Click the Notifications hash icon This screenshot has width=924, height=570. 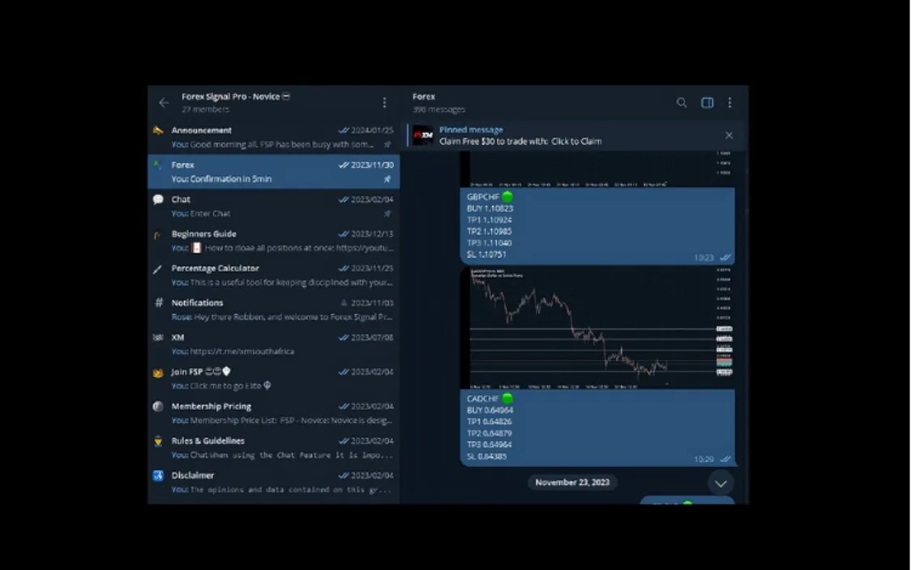(x=158, y=302)
